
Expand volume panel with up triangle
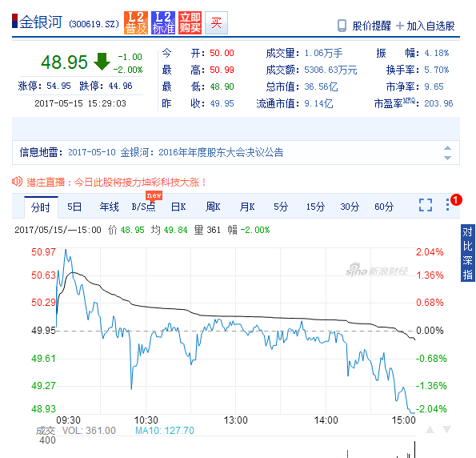430,429
